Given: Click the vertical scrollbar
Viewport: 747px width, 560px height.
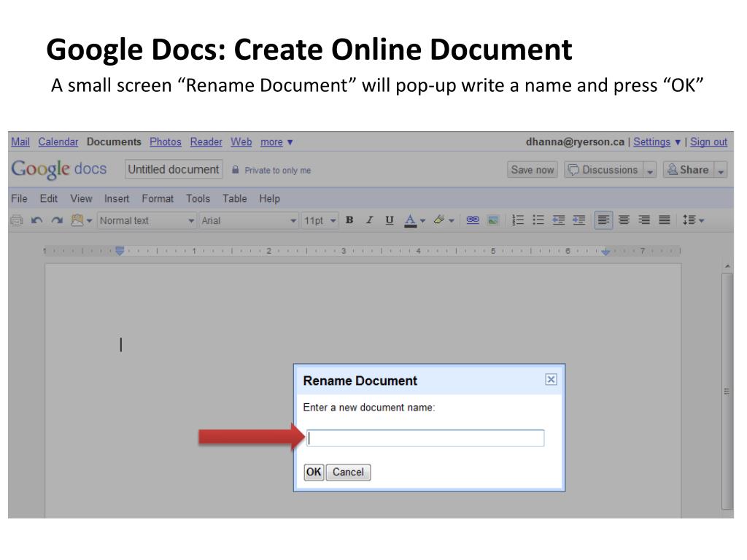Looking at the screenshot, I should pyautogui.click(x=727, y=391).
